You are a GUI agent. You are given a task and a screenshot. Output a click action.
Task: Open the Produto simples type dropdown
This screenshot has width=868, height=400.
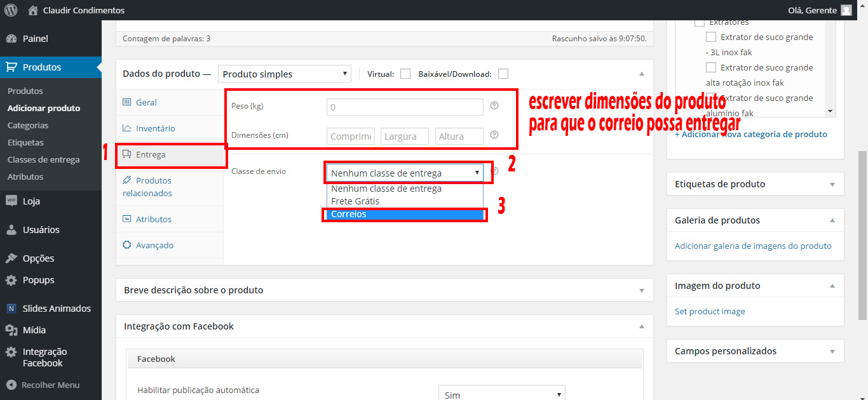tap(284, 74)
